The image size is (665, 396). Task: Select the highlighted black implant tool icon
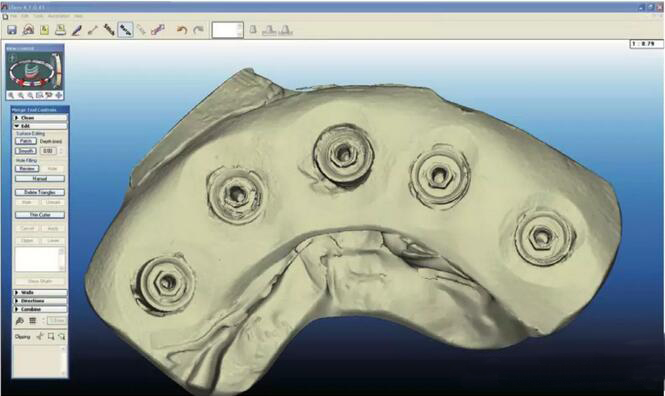point(125,30)
